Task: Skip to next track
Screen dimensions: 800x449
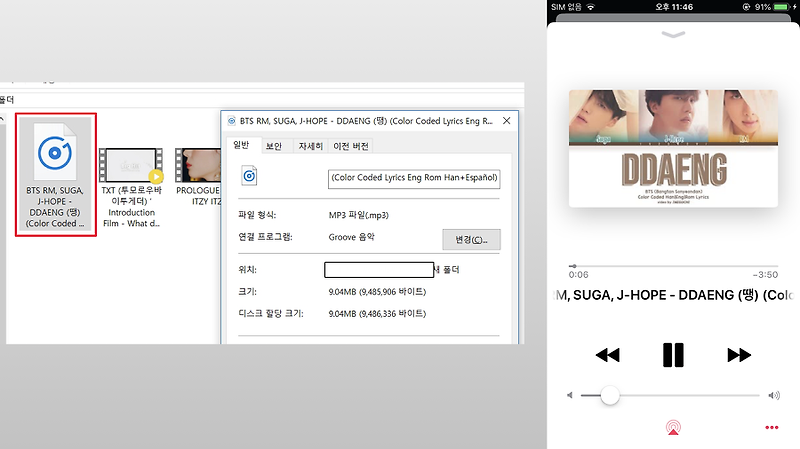Action: pos(739,355)
